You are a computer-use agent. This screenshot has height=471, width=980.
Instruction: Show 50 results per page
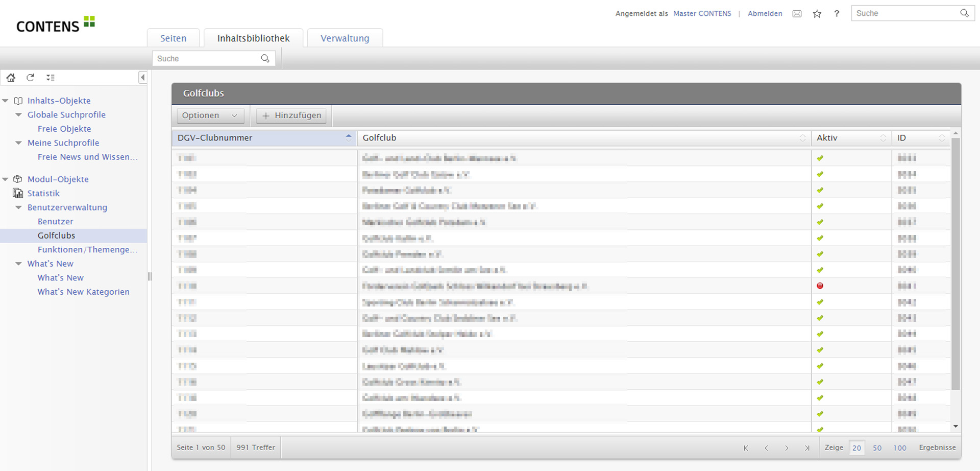point(877,448)
